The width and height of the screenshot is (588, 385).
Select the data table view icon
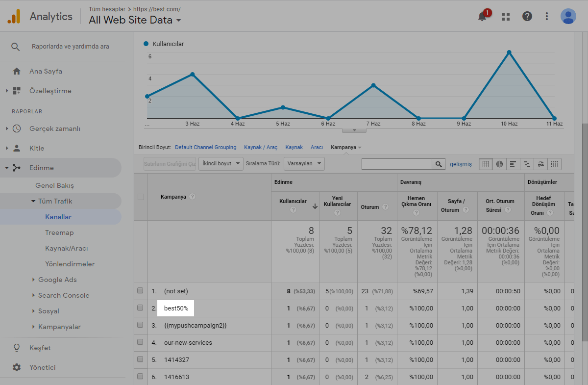[486, 164]
